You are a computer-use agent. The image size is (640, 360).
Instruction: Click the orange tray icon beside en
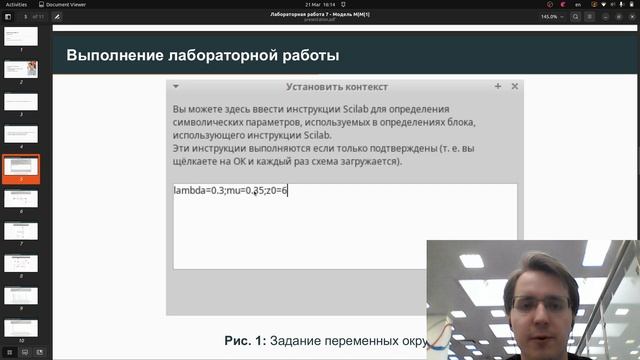(594, 4)
